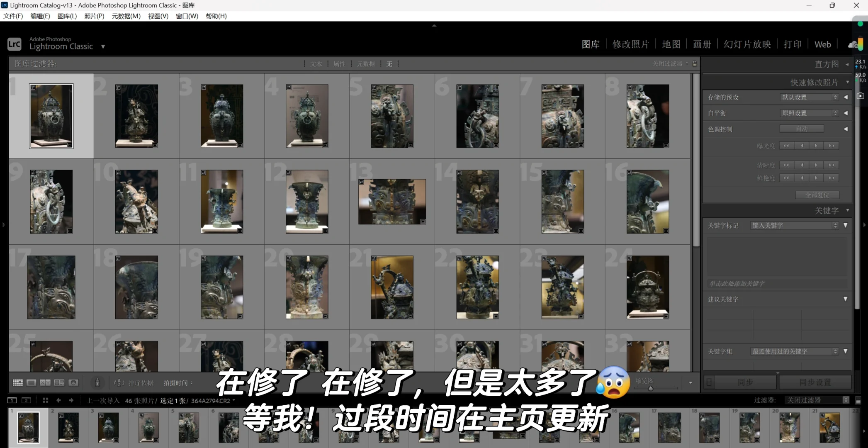Decrease exposure by large step

pyautogui.click(x=786, y=146)
